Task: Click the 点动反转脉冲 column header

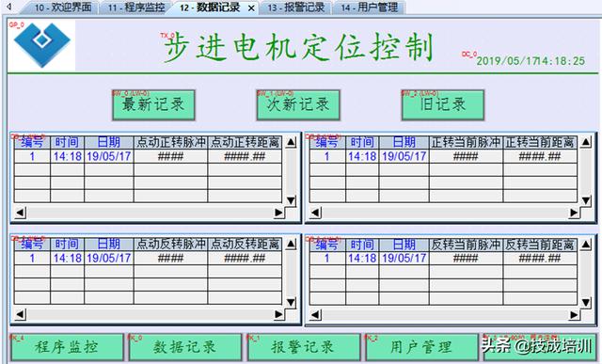Action: tap(171, 245)
